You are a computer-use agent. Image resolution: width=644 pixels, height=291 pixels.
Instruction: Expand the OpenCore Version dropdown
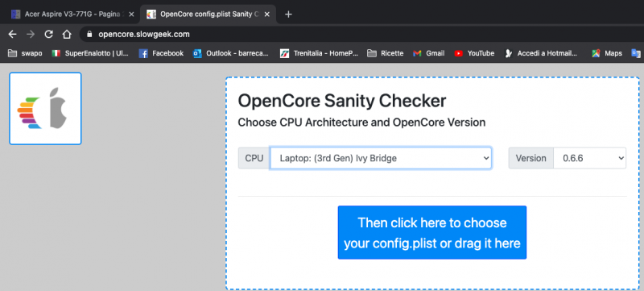589,158
